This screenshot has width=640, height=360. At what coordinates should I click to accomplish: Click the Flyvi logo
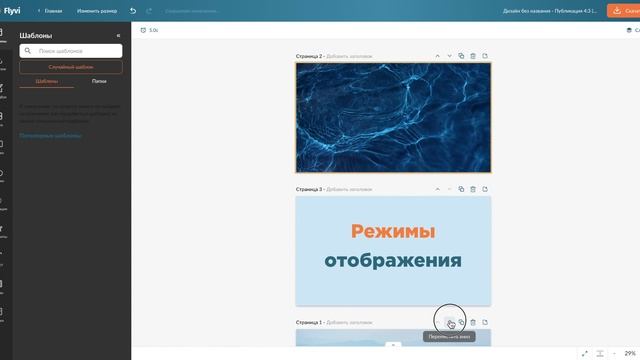[11, 11]
